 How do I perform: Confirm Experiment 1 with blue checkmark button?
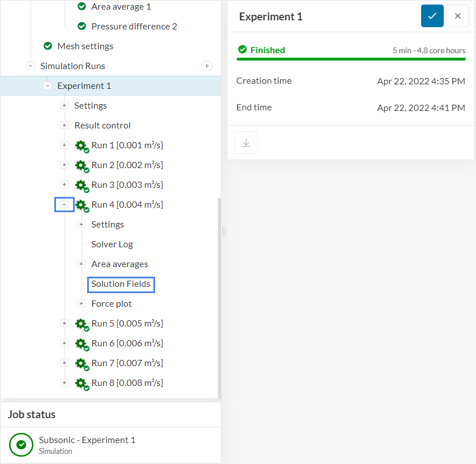432,16
